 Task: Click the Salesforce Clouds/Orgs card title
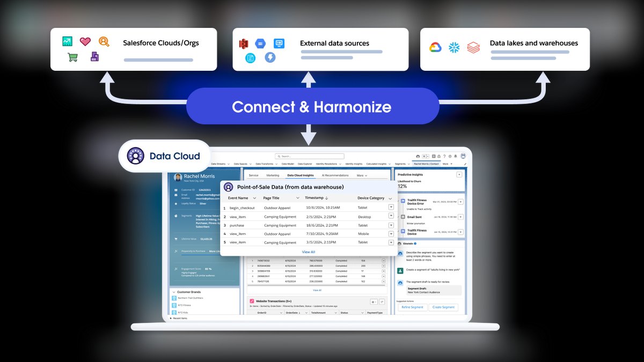pos(161,42)
